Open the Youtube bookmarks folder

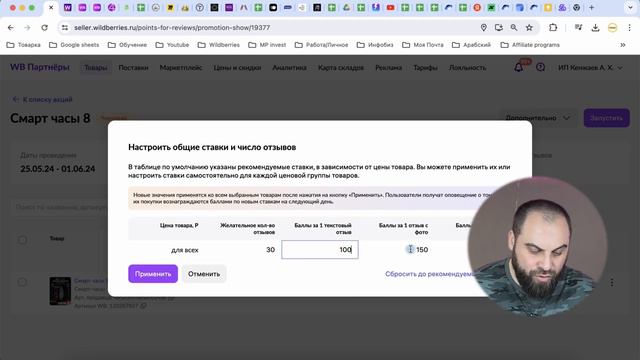pos(172,45)
